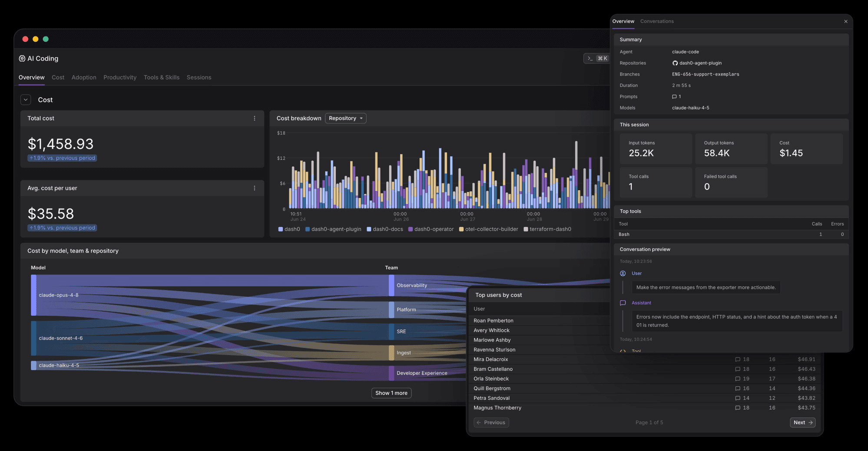Click the Assistant message icon in conversation preview
The image size is (868, 451).
pyautogui.click(x=623, y=303)
